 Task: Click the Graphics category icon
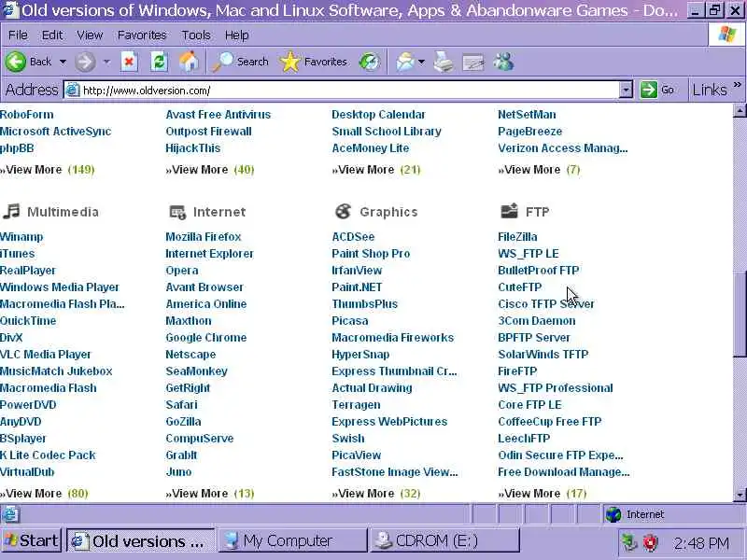pyautogui.click(x=343, y=211)
